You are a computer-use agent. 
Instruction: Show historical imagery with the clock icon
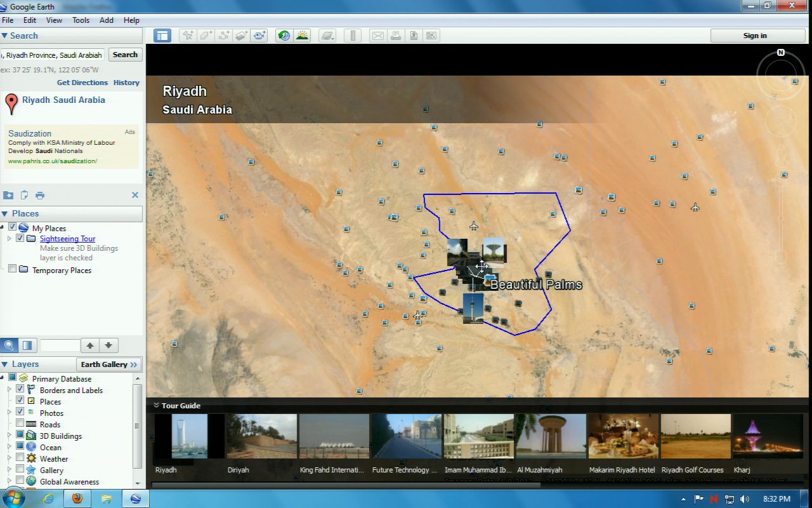click(x=284, y=36)
